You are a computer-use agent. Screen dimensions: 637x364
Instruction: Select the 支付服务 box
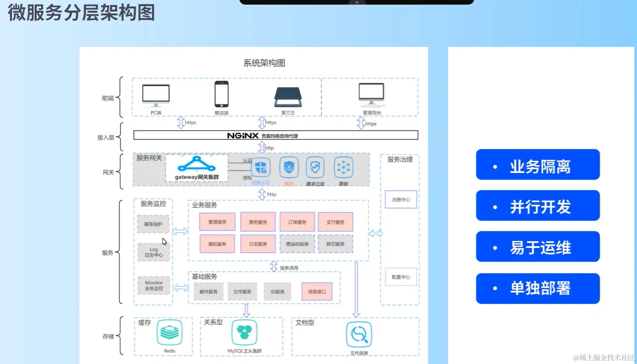(335, 222)
